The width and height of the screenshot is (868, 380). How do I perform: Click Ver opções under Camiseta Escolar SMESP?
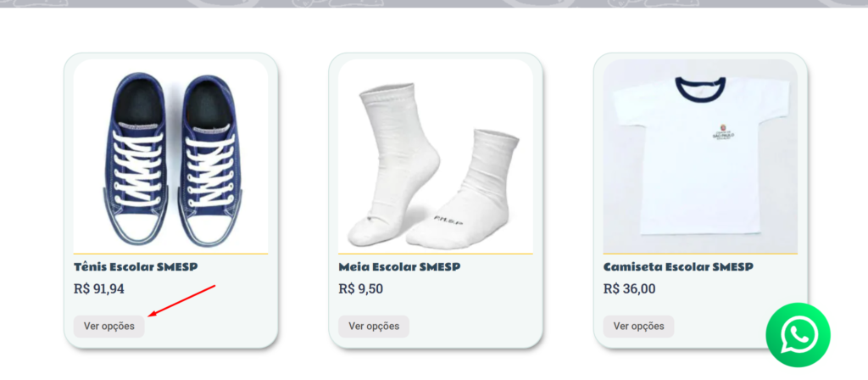pyautogui.click(x=638, y=327)
